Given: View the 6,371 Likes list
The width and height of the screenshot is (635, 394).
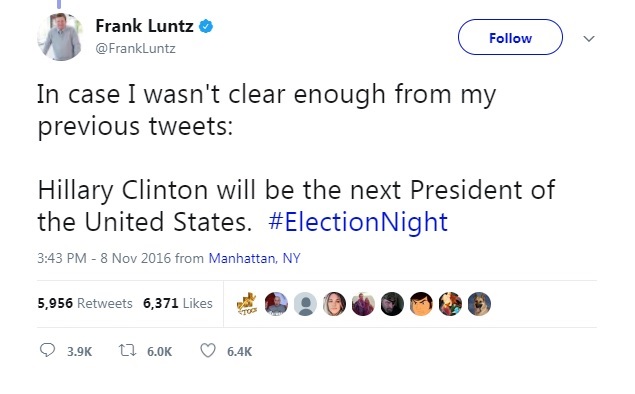Looking at the screenshot, I should click(178, 303).
